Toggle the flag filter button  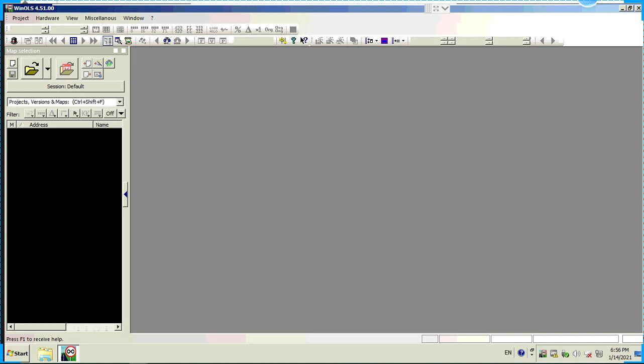[x=75, y=114]
